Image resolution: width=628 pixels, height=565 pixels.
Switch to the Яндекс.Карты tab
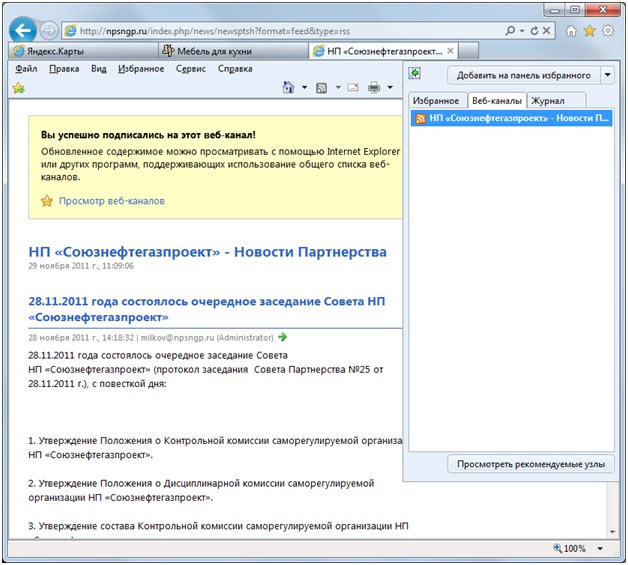point(83,51)
